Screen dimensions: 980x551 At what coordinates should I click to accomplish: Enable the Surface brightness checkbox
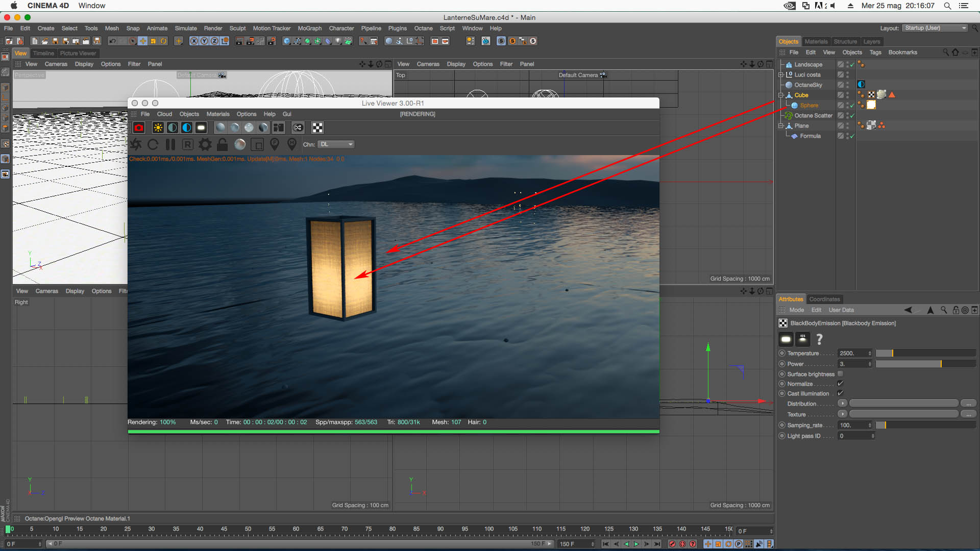(x=840, y=374)
